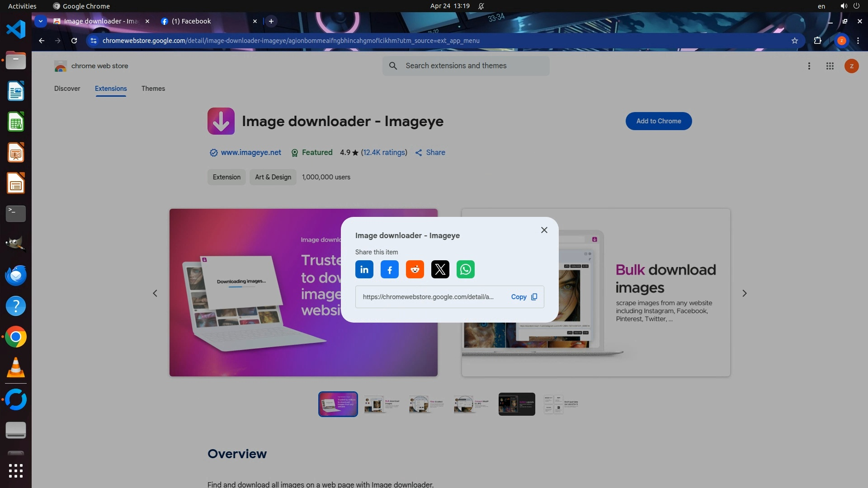
Task: Click the Add to Chrome button
Action: click(658, 121)
